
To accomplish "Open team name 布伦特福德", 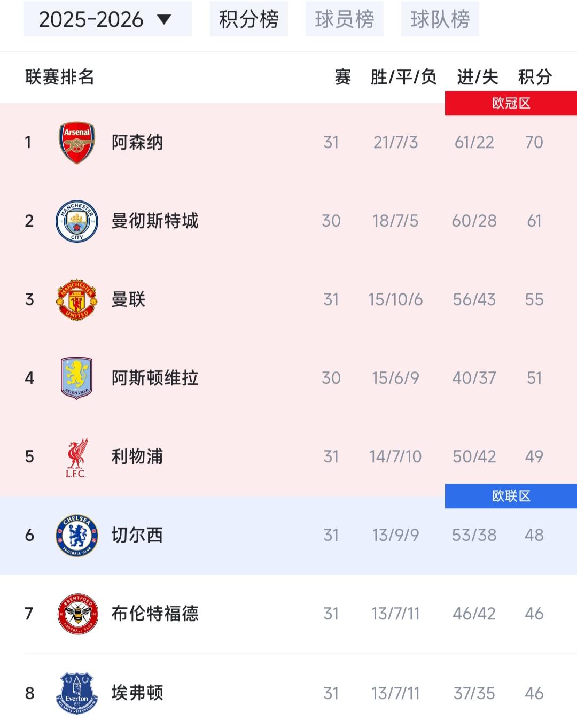I will [x=155, y=614].
